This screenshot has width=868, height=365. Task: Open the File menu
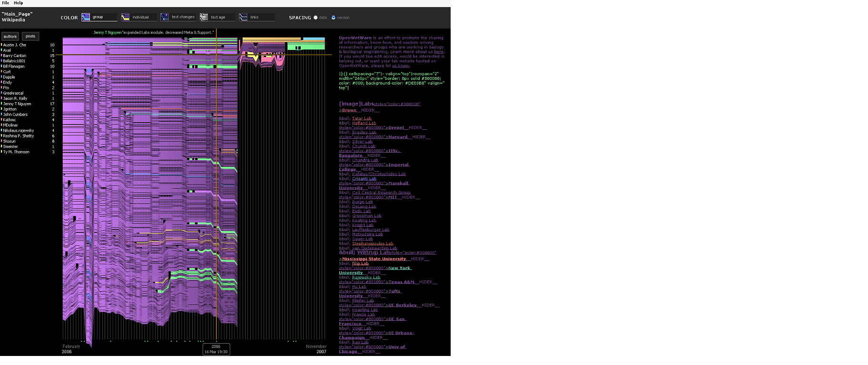[x=6, y=3]
